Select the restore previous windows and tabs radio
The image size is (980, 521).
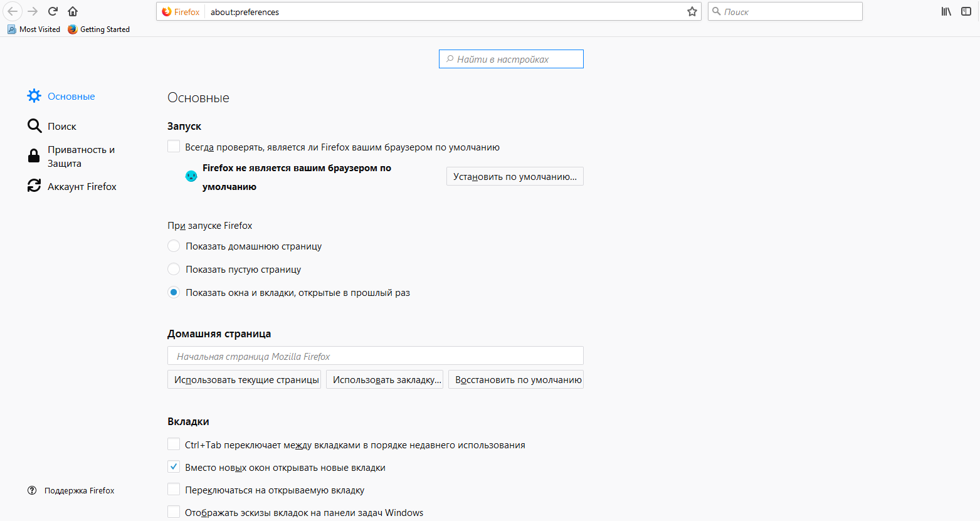coord(174,292)
